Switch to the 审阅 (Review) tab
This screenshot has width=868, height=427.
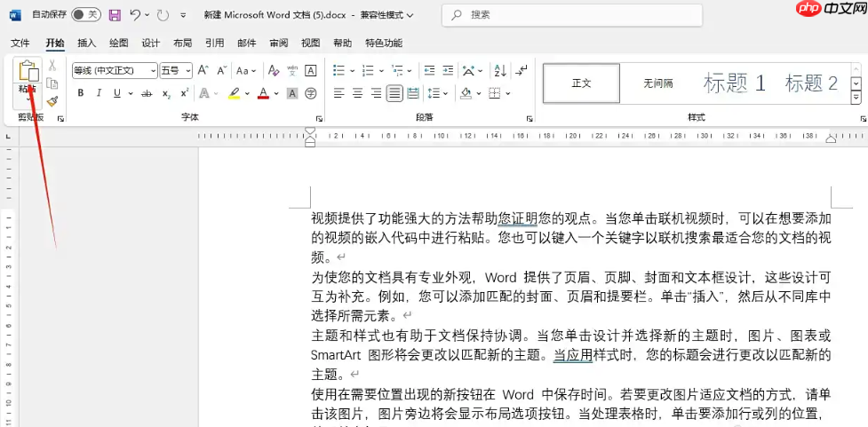point(278,43)
